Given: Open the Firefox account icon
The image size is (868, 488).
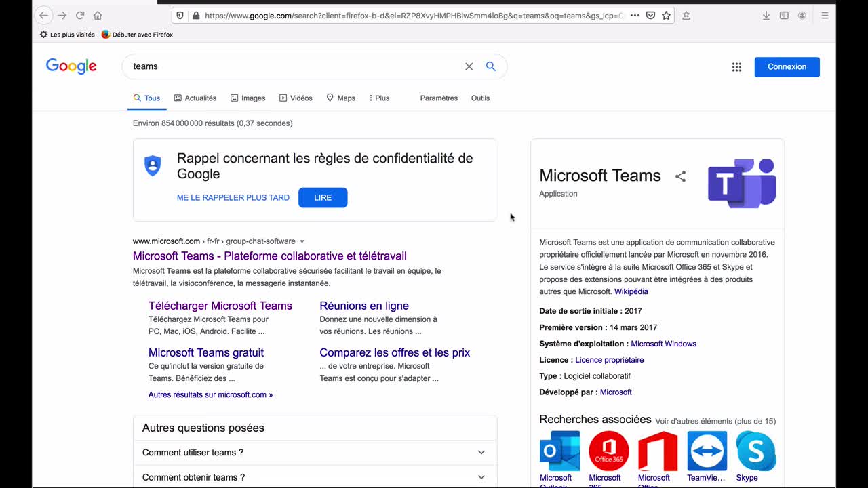Looking at the screenshot, I should pyautogui.click(x=802, y=15).
